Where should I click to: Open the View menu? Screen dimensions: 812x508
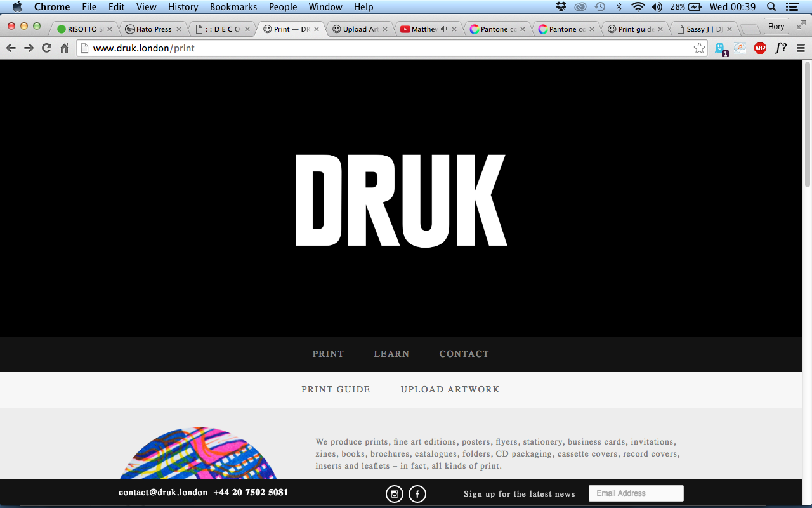click(x=147, y=7)
